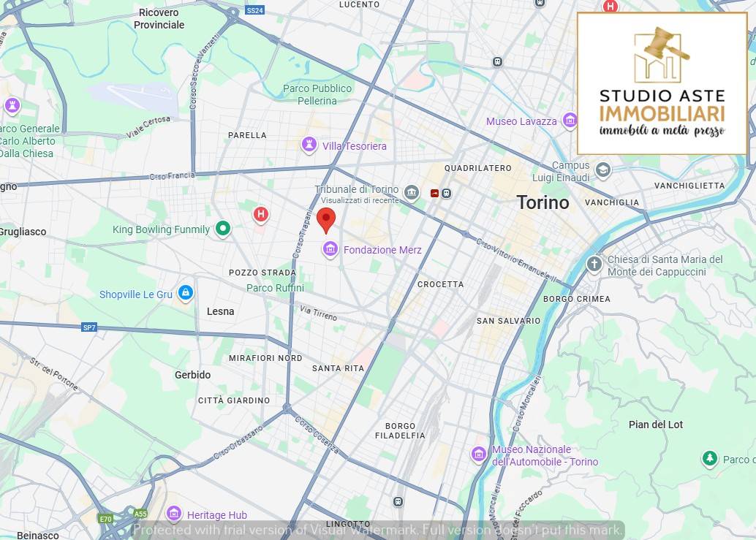Viewport: 756px width, 540px height.
Task: Click the A55 highway badge near Beinasco
Action: click(x=141, y=513)
